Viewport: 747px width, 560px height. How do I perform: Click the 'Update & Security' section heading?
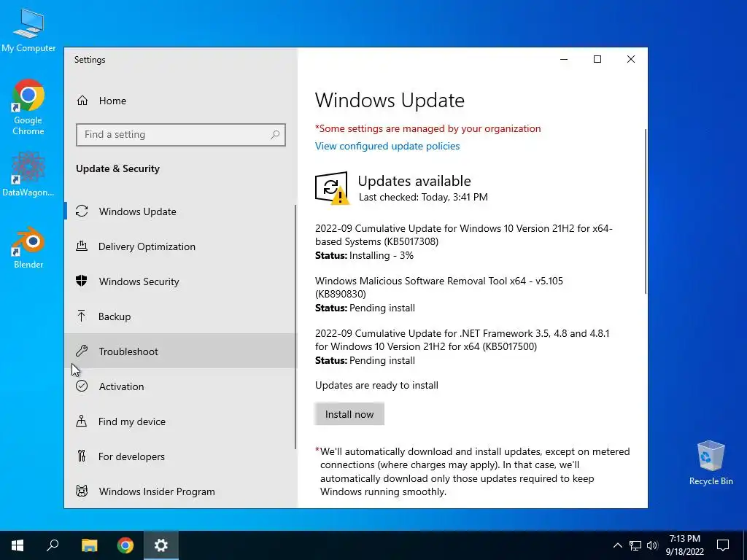coord(117,168)
